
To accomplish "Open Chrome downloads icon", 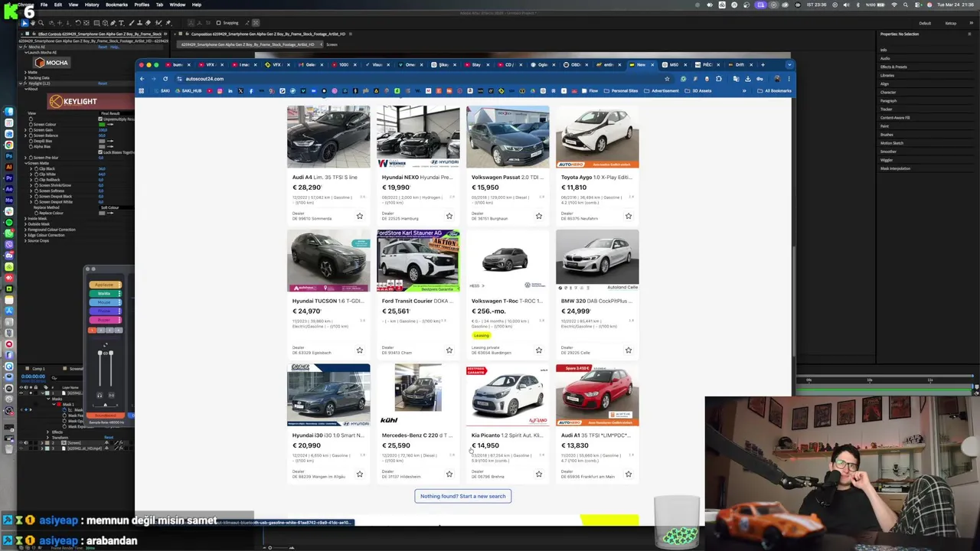I will 748,79.
